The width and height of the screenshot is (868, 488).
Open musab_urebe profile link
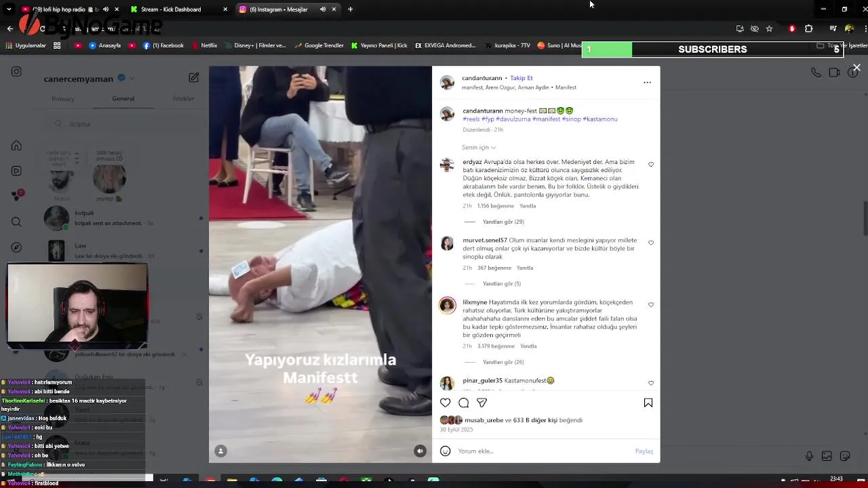click(484, 420)
